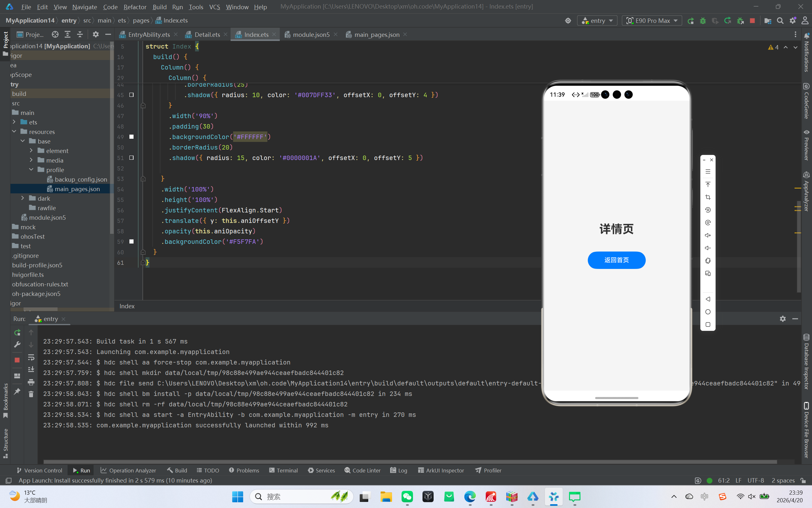The image size is (812, 508).
Task: Click the Run entry green arrow icon
Action: point(691,21)
